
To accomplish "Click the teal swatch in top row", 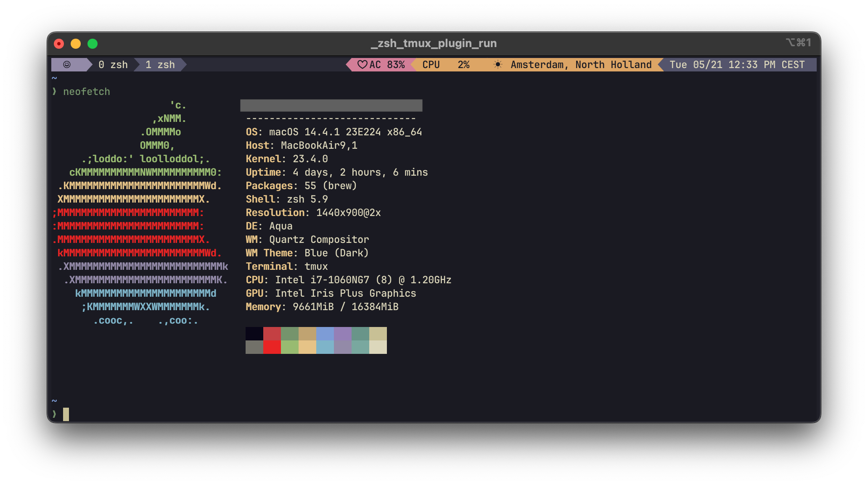I will [360, 334].
